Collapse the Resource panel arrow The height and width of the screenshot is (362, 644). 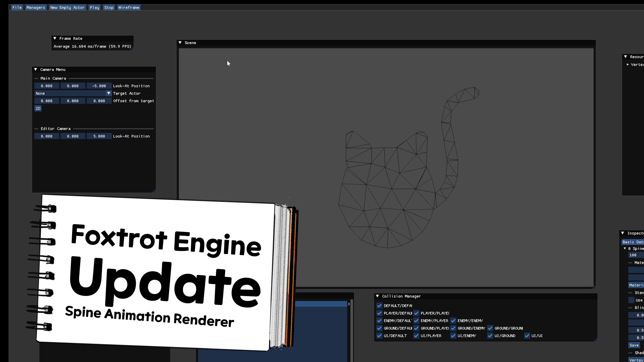(626, 57)
